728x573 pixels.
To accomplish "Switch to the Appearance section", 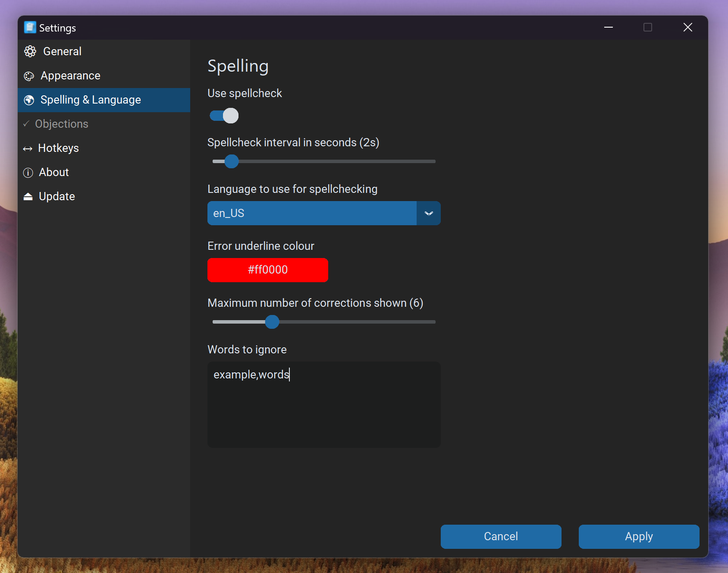I will (x=70, y=76).
